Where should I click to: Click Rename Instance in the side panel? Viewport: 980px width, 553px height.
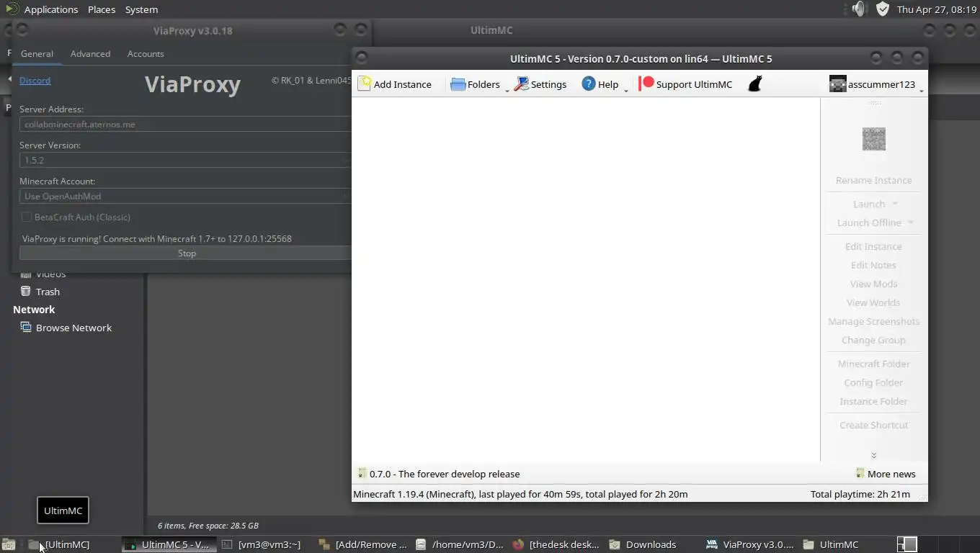point(873,180)
